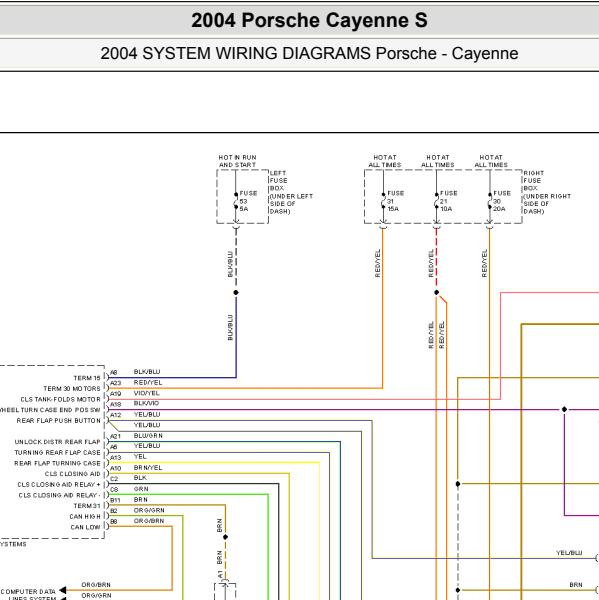Select the "ORG/GRN" label at pin B2
This screenshot has width=599, height=600.
tap(149, 510)
